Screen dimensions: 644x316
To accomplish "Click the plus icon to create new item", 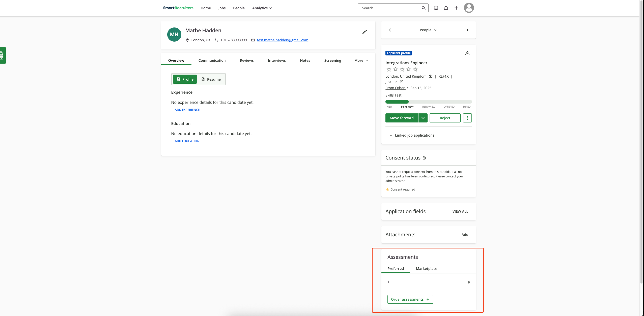I will (x=456, y=8).
